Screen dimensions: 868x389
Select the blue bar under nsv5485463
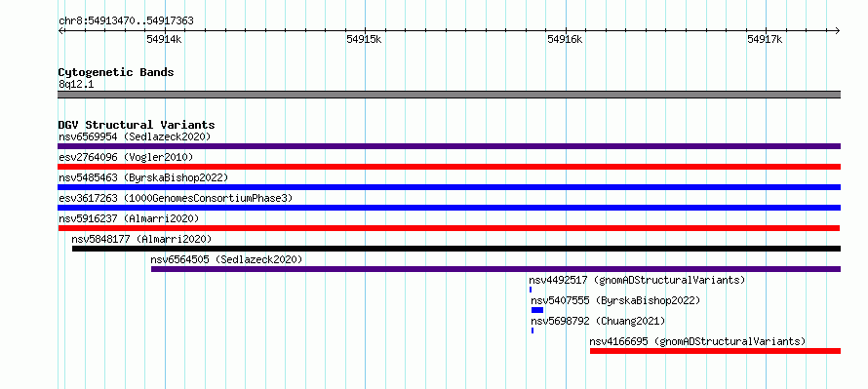449,187
